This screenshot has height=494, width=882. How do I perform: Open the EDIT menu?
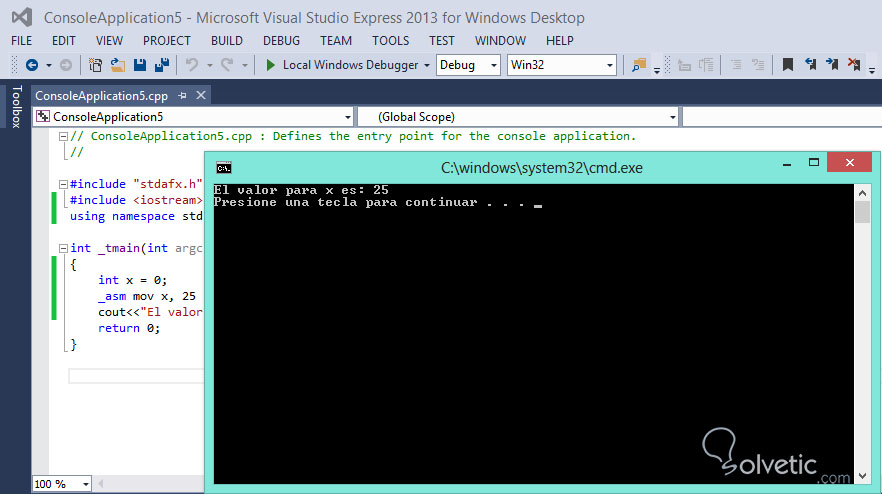pyautogui.click(x=64, y=41)
